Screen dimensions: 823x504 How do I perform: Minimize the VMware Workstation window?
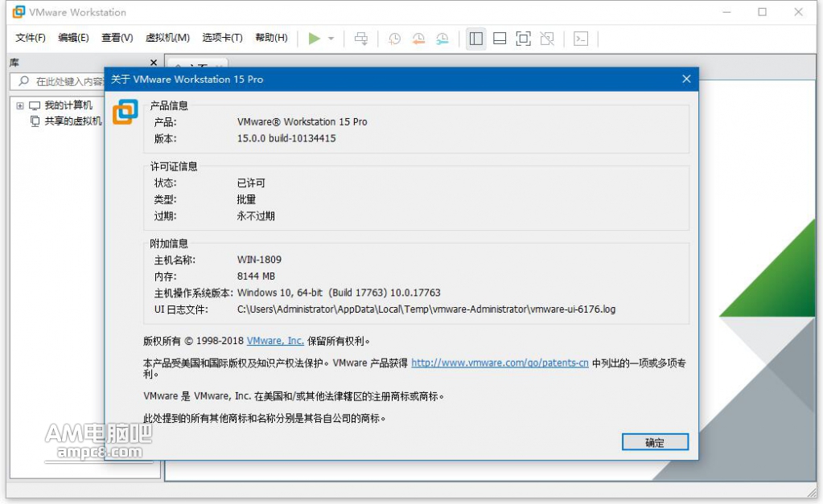(x=726, y=12)
